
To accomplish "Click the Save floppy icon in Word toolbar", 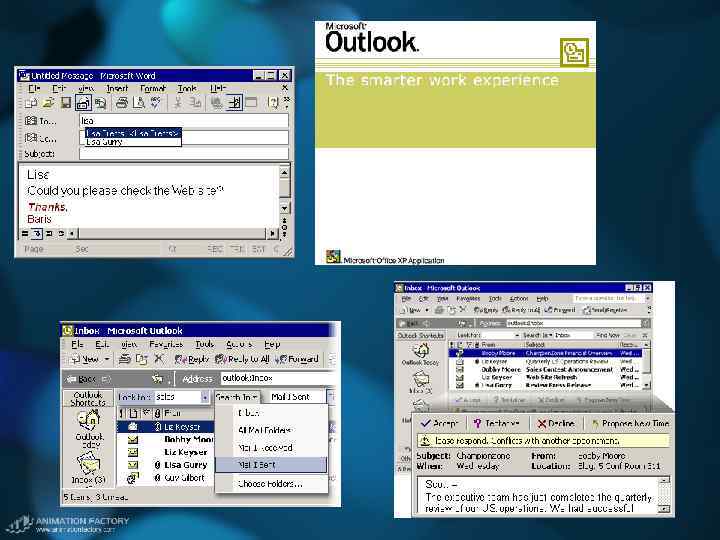I will tap(66, 103).
